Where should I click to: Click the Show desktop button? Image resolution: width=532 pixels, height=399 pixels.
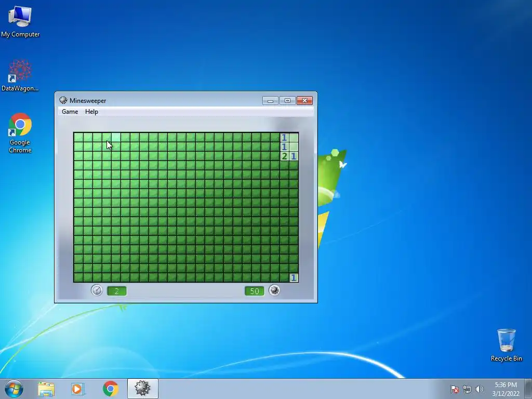pyautogui.click(x=528, y=389)
